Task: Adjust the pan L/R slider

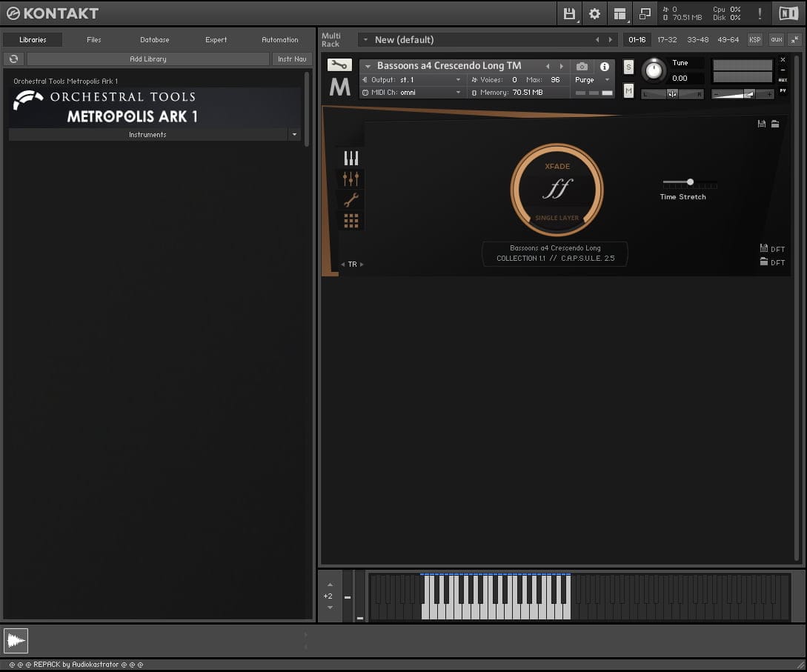Action: coord(672,94)
